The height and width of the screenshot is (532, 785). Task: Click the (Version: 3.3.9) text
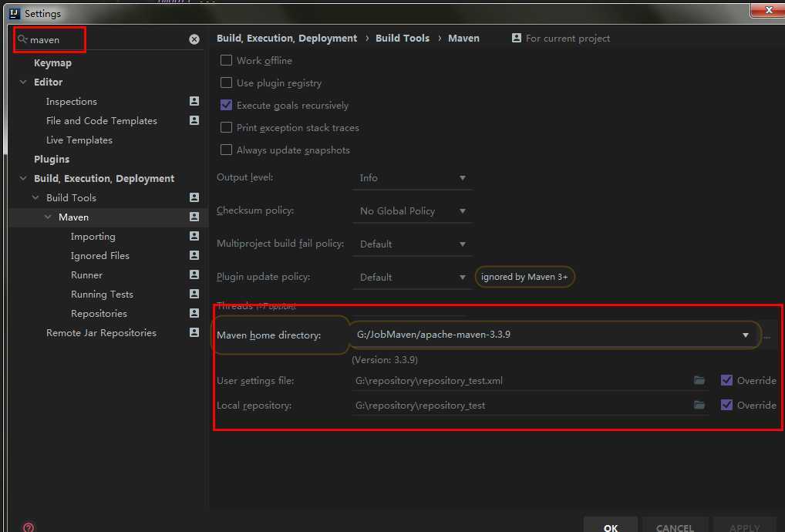pyautogui.click(x=385, y=359)
